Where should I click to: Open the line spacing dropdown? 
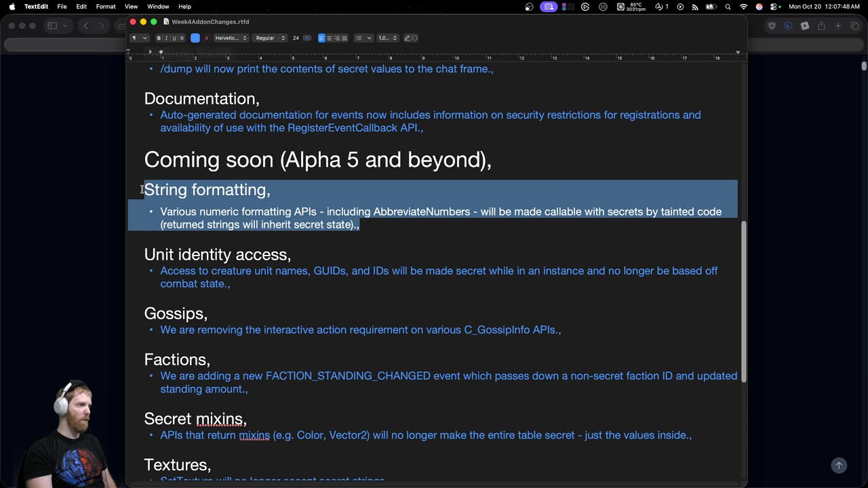click(387, 38)
